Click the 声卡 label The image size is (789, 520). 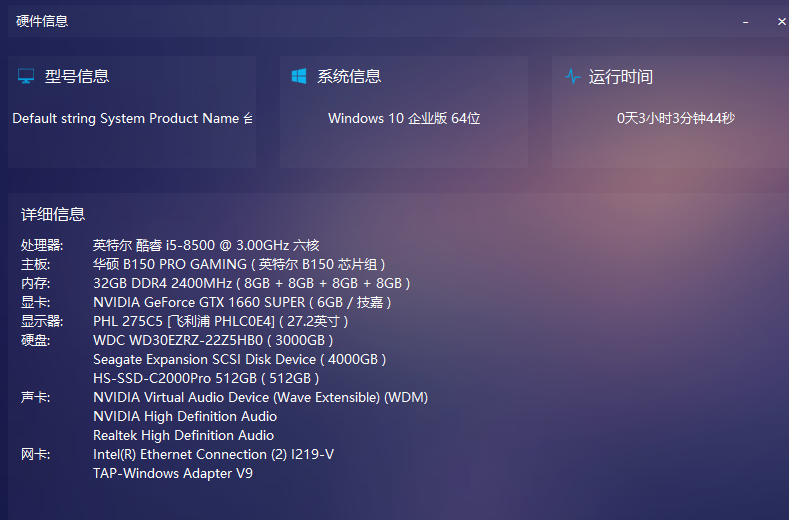tap(35, 398)
